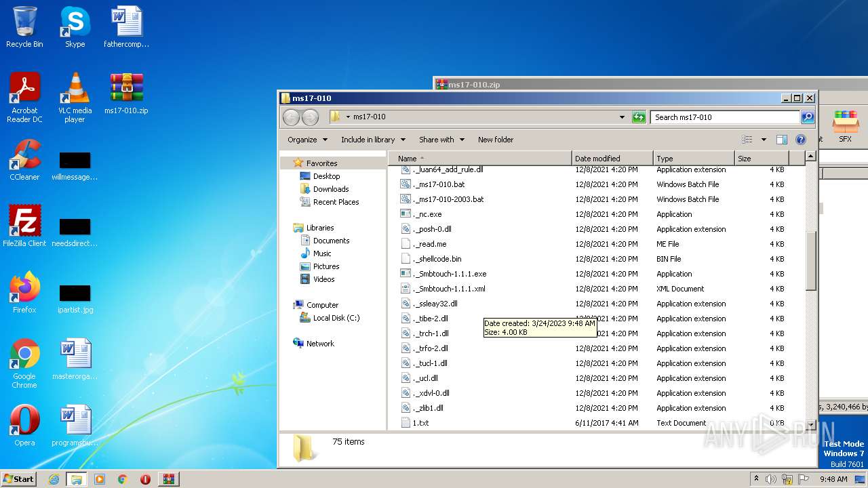Viewport: 868px width, 488px height.
Task: Launch Skype from the desktop
Action: pyautogui.click(x=75, y=27)
